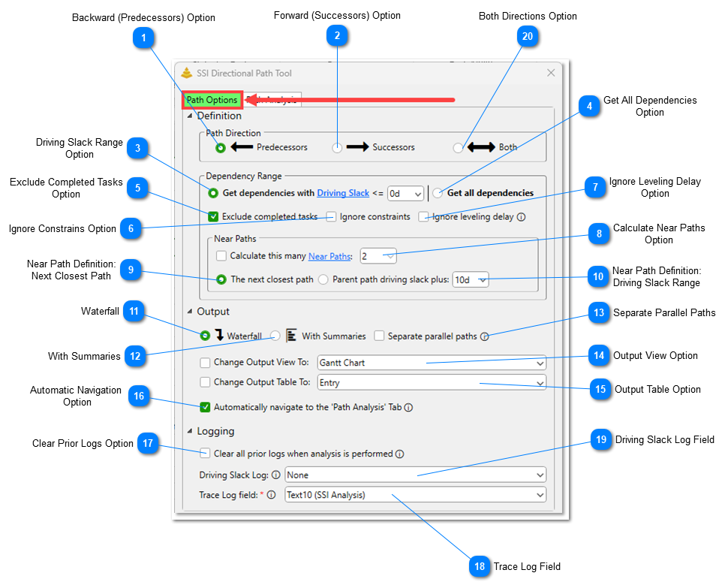Switch to the Path Options tab
The width and height of the screenshot is (728, 585).
tap(212, 100)
